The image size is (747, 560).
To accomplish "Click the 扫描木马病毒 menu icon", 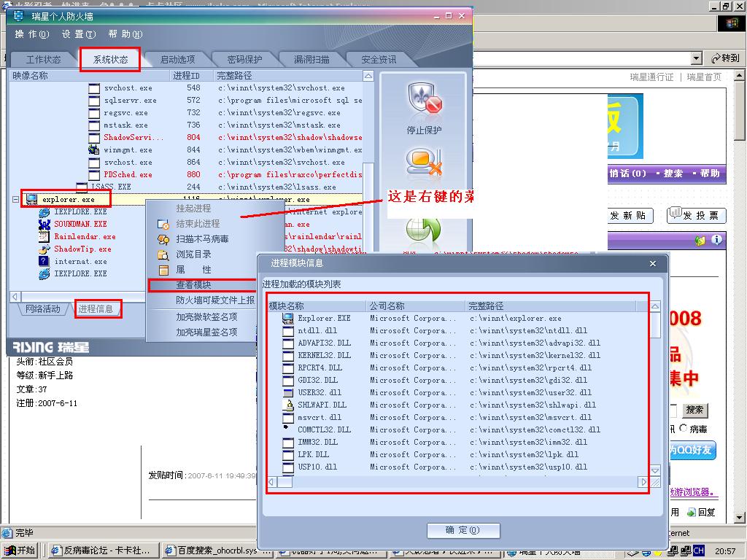I will (163, 239).
